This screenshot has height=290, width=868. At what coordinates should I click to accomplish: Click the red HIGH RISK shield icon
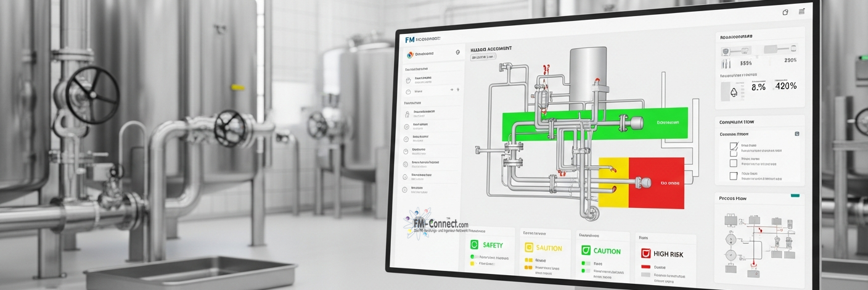pyautogui.click(x=645, y=253)
